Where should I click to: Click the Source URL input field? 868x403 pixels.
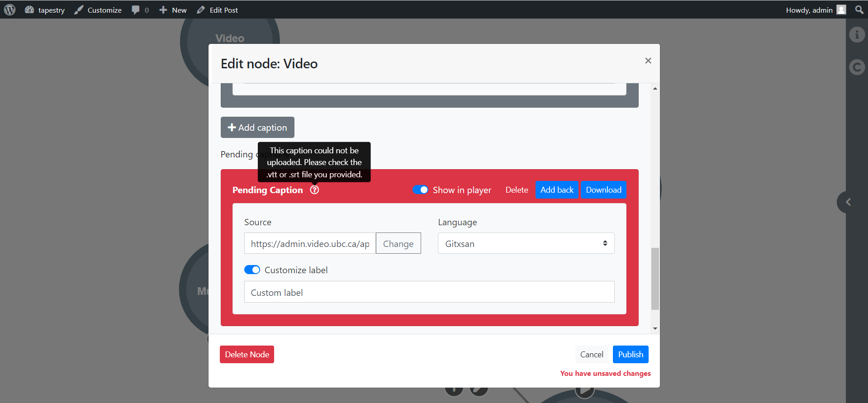[310, 243]
